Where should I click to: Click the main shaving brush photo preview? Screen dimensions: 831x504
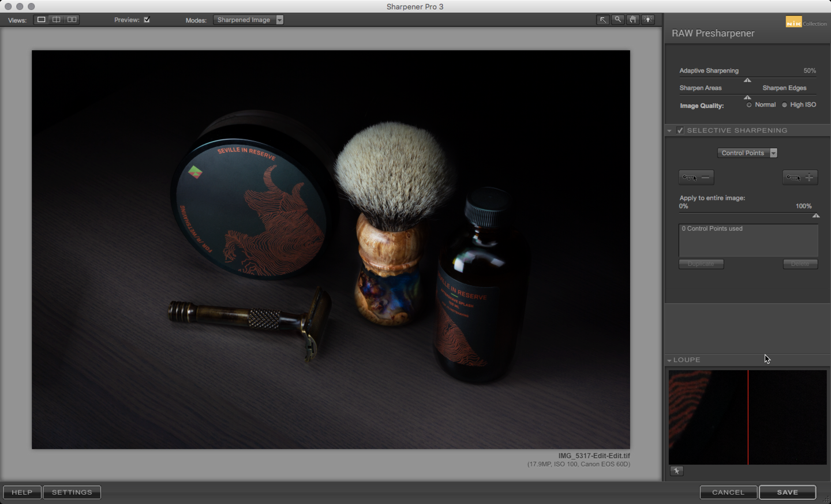[331, 250]
